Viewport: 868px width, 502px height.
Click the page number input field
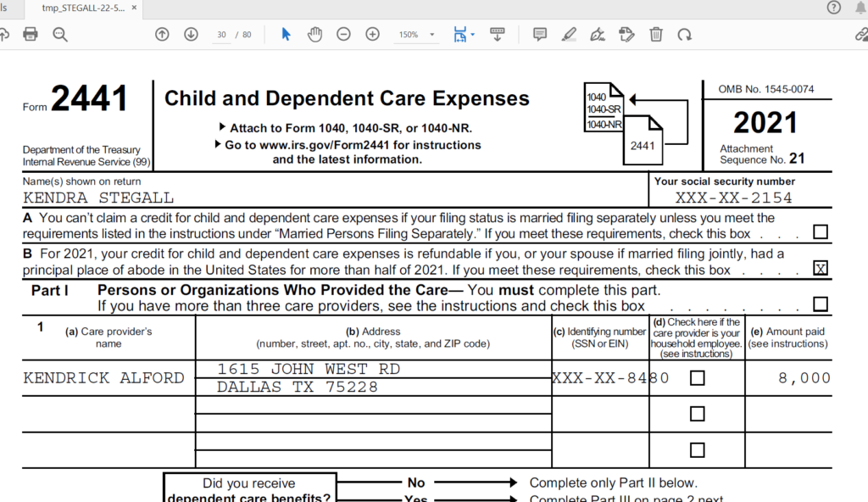(222, 35)
